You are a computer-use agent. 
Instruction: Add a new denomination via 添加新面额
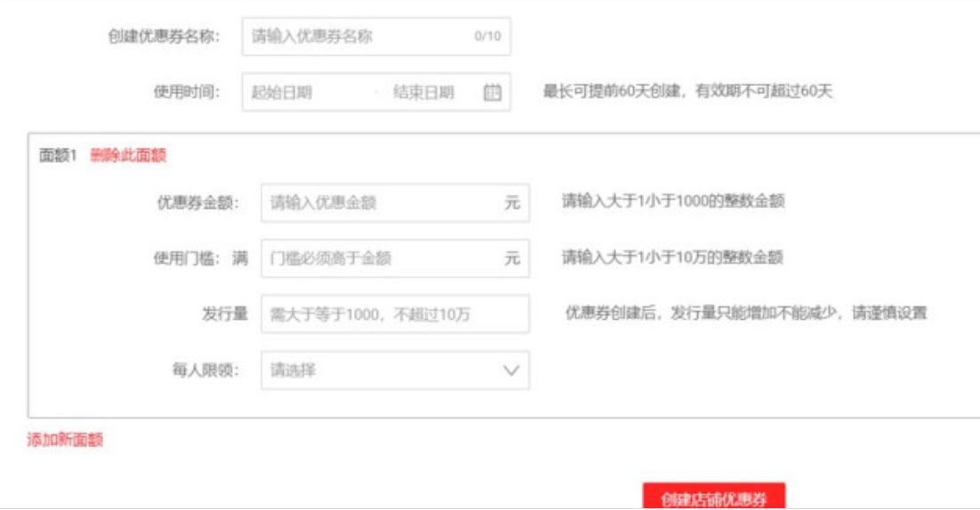pos(64,440)
